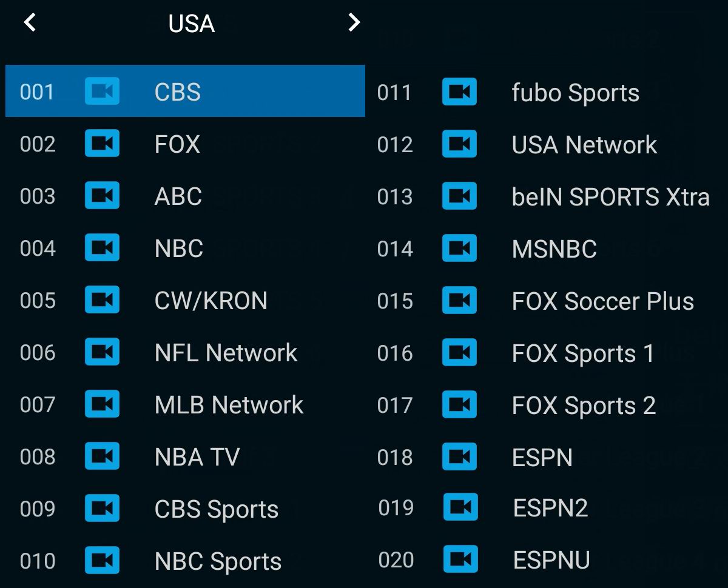Select channel 012 USA Network
Image resolution: width=728 pixels, height=588 pixels.
tap(585, 144)
